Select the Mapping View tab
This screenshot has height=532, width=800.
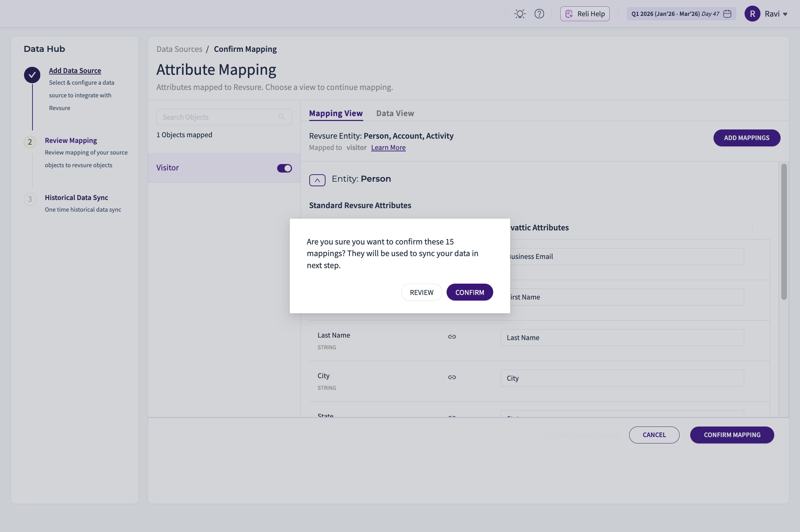coord(336,113)
